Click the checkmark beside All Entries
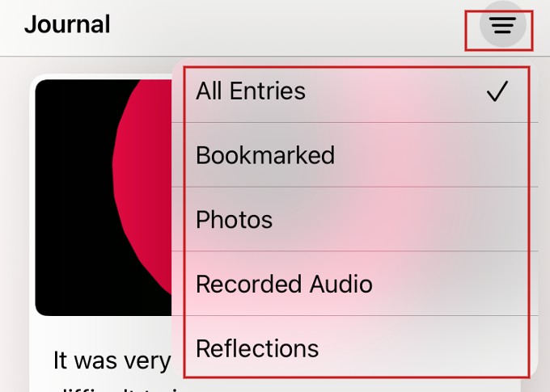The width and height of the screenshot is (550, 392). click(x=497, y=91)
